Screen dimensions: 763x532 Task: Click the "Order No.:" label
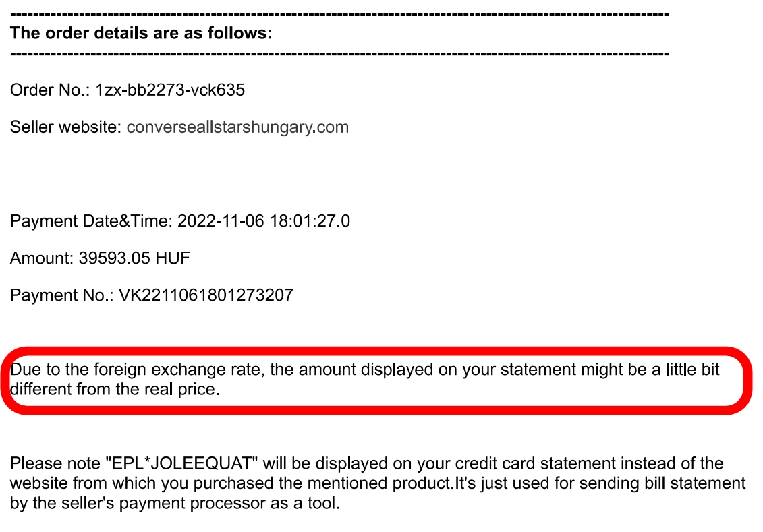(50, 90)
